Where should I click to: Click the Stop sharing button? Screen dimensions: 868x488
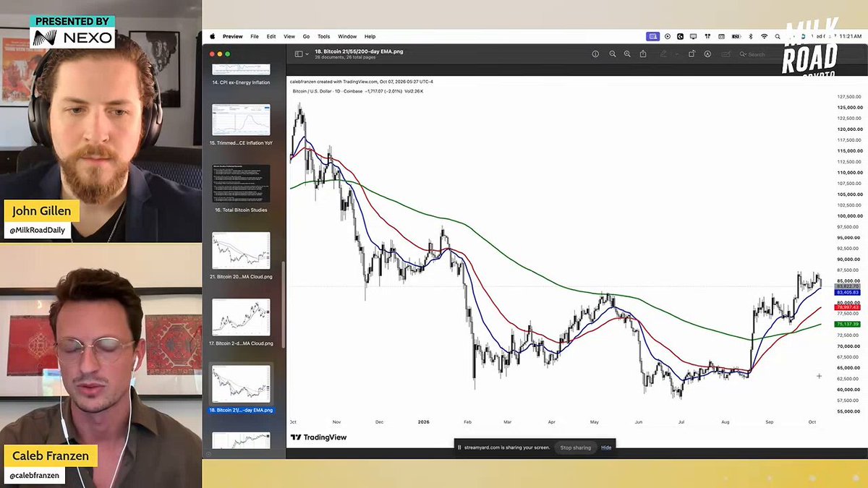[575, 448]
